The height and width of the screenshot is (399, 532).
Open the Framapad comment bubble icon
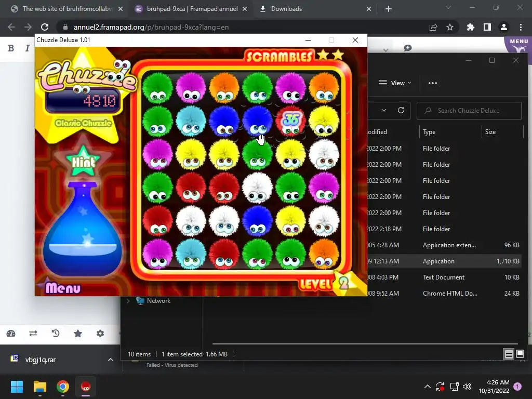point(408,48)
